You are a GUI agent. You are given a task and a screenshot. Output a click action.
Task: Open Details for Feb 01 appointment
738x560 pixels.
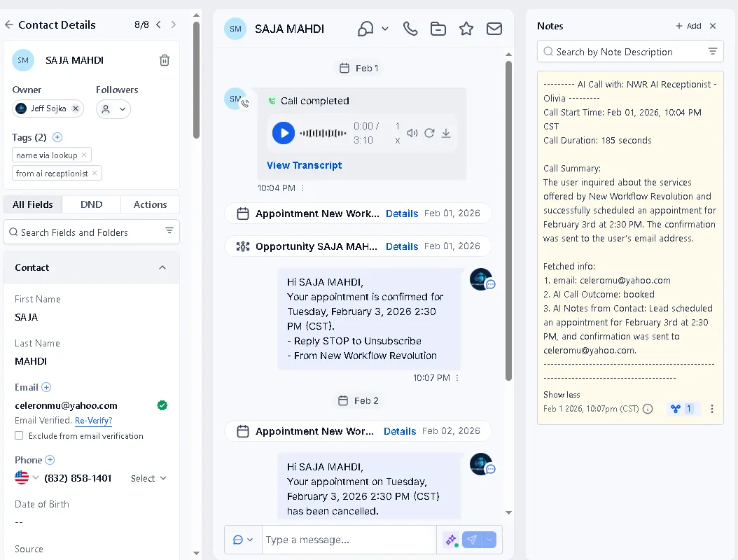pos(401,213)
